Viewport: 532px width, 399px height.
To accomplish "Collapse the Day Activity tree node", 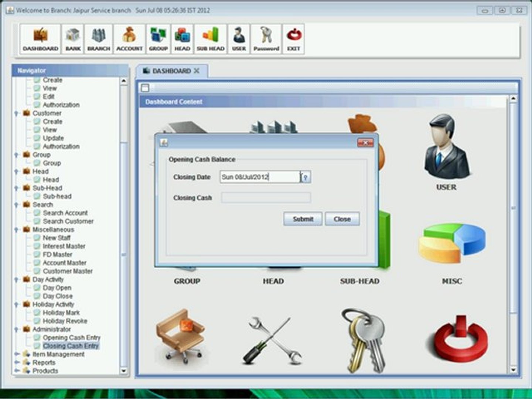I will [16, 280].
